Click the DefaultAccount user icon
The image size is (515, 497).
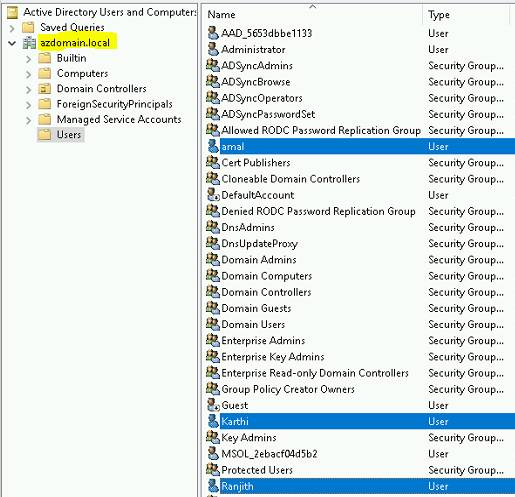213,195
